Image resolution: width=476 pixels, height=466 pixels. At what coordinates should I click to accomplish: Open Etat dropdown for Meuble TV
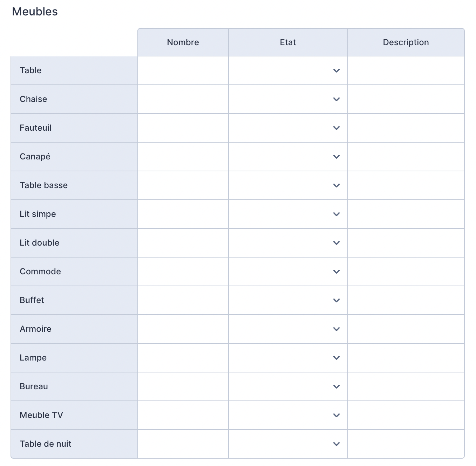click(288, 415)
